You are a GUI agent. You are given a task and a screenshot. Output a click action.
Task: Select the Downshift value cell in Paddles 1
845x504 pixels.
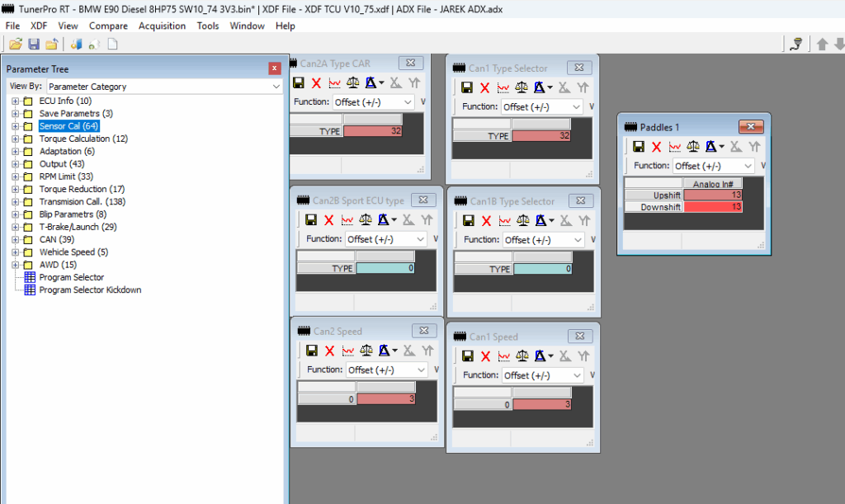712,207
